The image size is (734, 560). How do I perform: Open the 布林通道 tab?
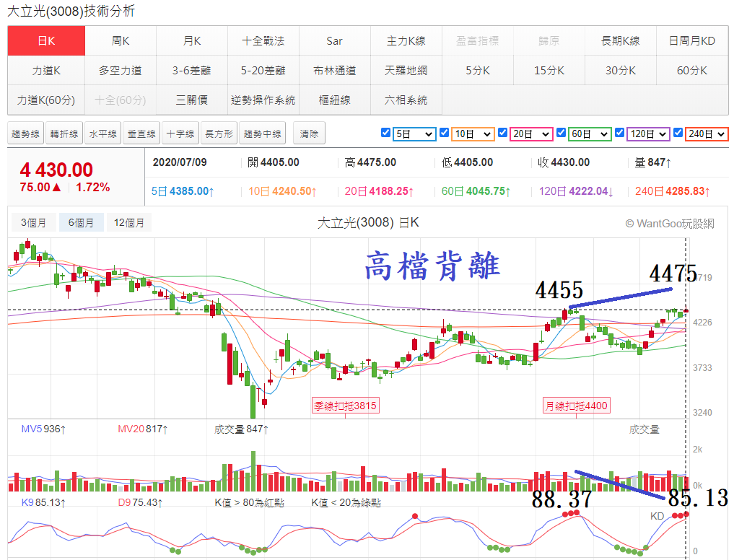point(335,70)
